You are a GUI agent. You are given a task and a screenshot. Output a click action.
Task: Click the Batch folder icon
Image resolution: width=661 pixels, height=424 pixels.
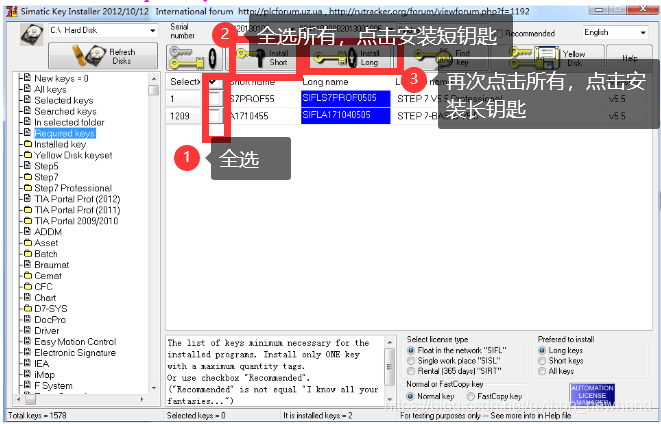click(28, 253)
